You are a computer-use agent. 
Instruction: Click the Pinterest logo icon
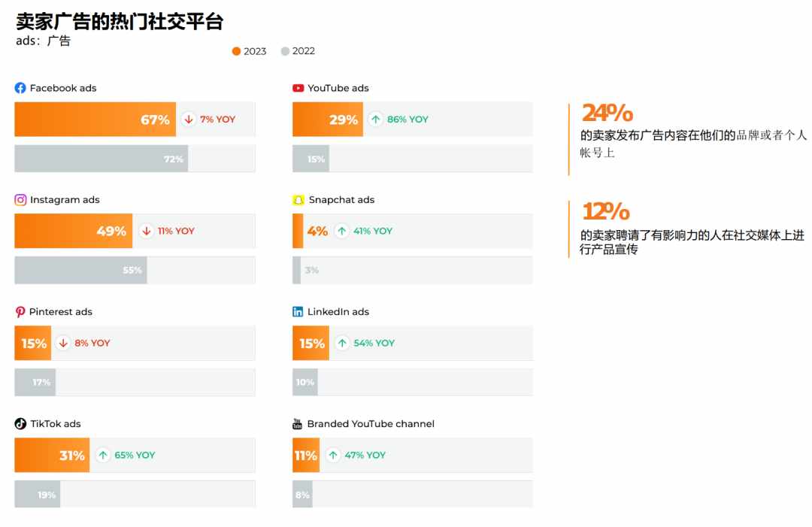tap(20, 312)
